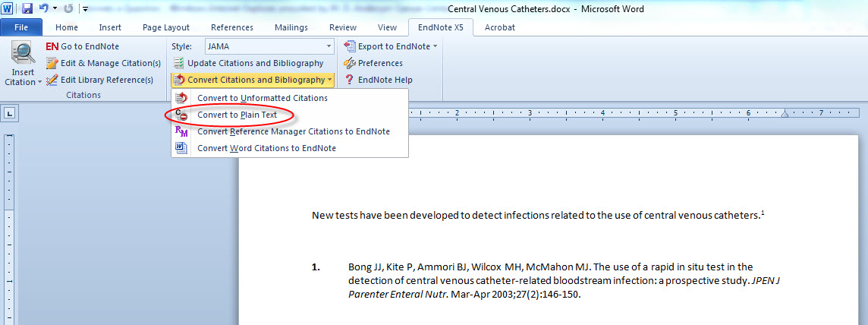Open the File tab

click(21, 27)
